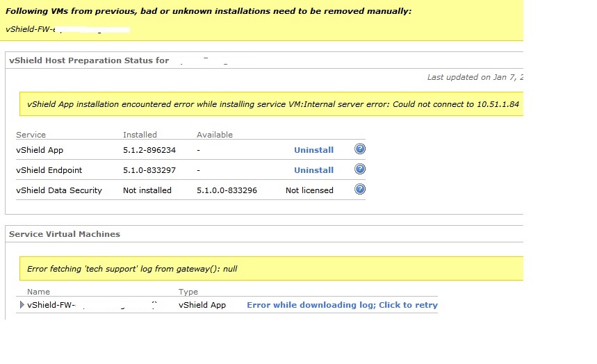This screenshot has height=364, width=597.
Task: Select installed version 5.1.0-833297
Action: [149, 170]
